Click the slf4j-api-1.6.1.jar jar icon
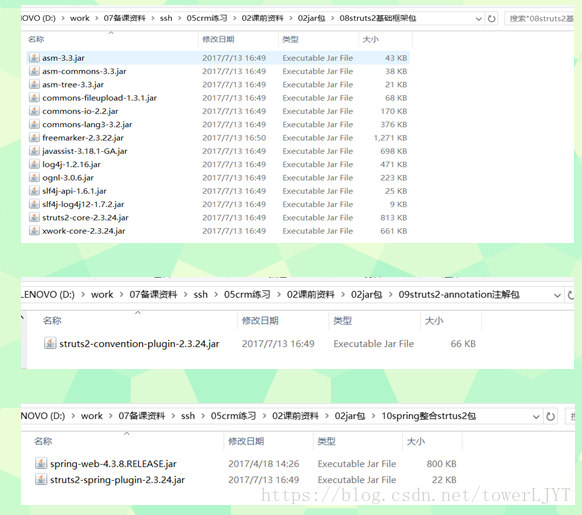This screenshot has height=515, width=582. click(34, 191)
